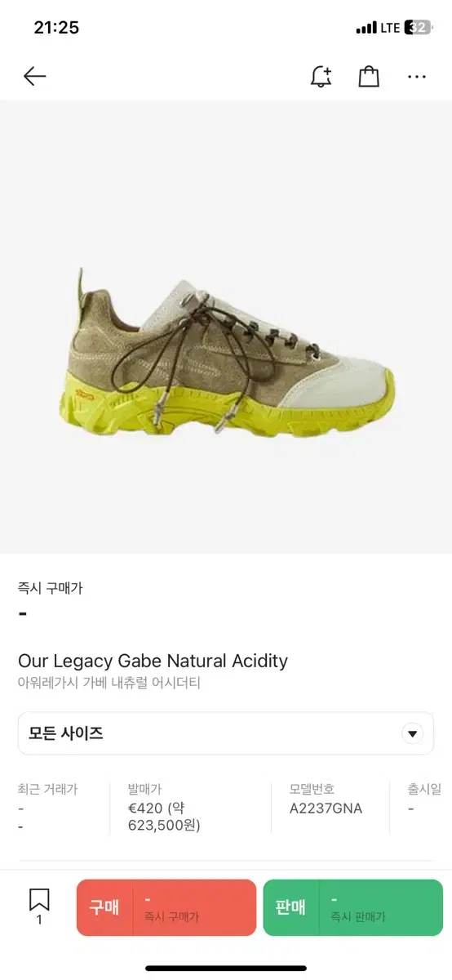Open the 모든 사이즈 size selector
The image size is (452, 980).
pyautogui.click(x=226, y=733)
